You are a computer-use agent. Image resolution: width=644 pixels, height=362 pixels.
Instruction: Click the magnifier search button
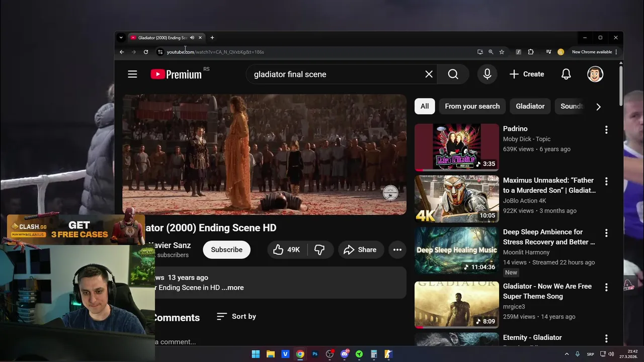click(x=453, y=74)
